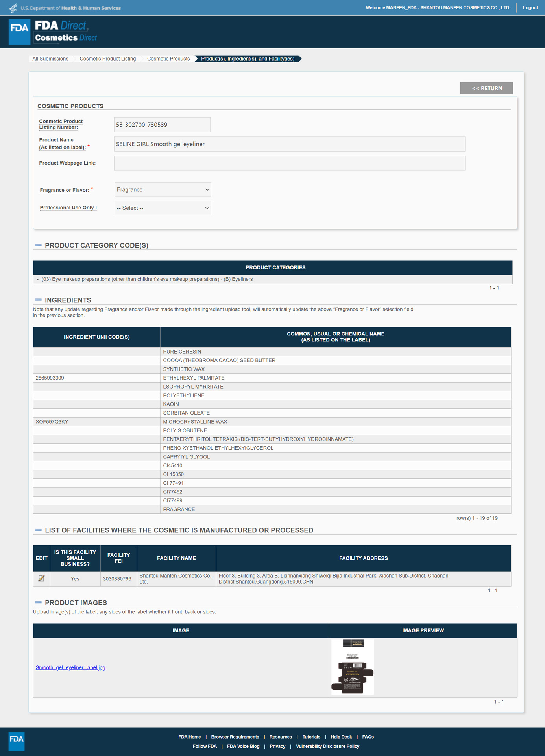
Task: Click UNII code 2865993309
Action: [x=50, y=378]
